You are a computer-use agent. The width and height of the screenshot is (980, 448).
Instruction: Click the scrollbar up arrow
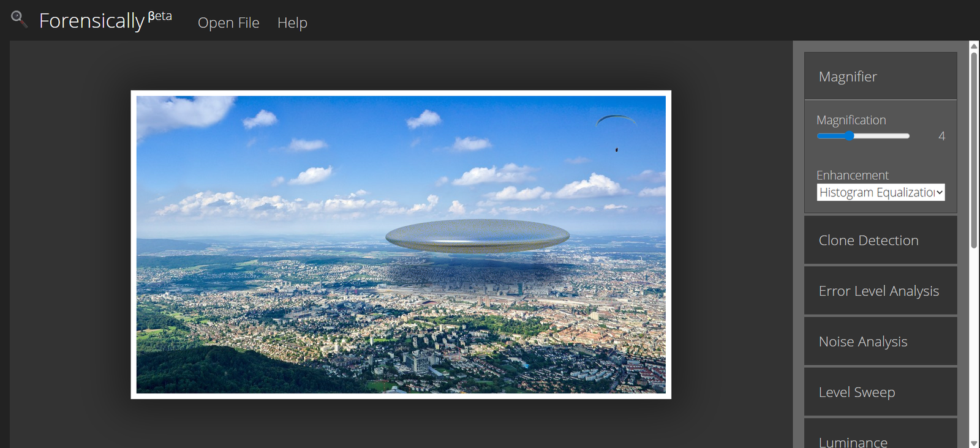(x=974, y=46)
